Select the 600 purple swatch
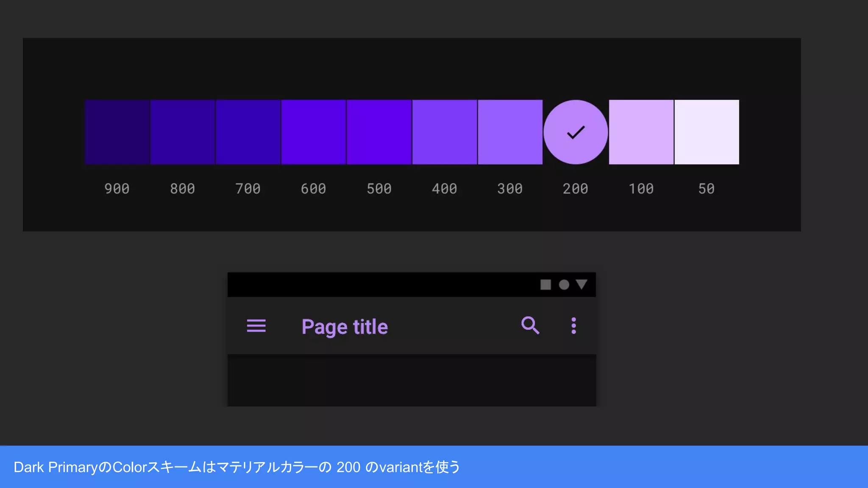Screen dimensions: 868x488 pyautogui.click(x=314, y=132)
